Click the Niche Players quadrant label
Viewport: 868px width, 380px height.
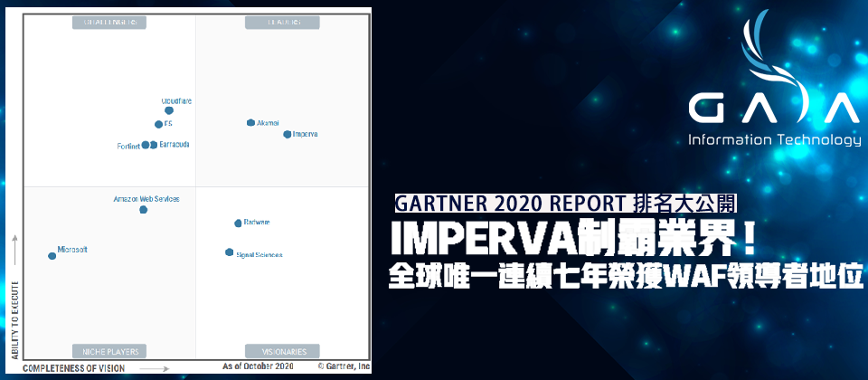pyautogui.click(x=109, y=351)
